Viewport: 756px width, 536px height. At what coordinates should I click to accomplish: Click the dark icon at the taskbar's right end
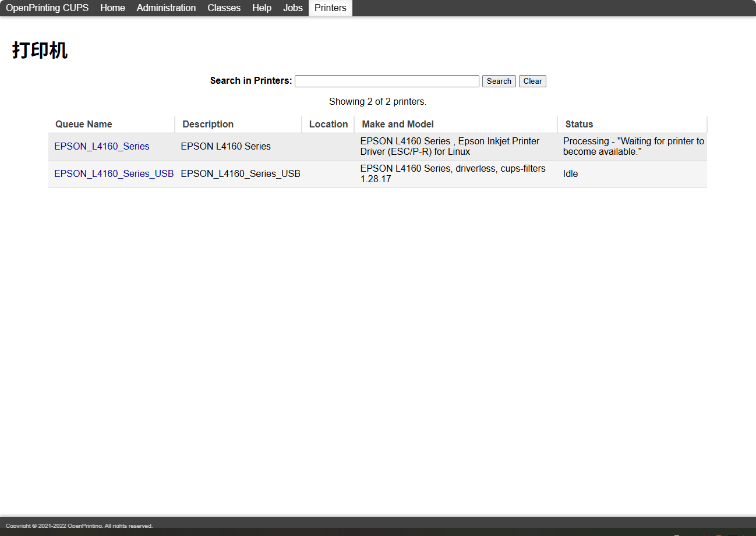pyautogui.click(x=734, y=534)
